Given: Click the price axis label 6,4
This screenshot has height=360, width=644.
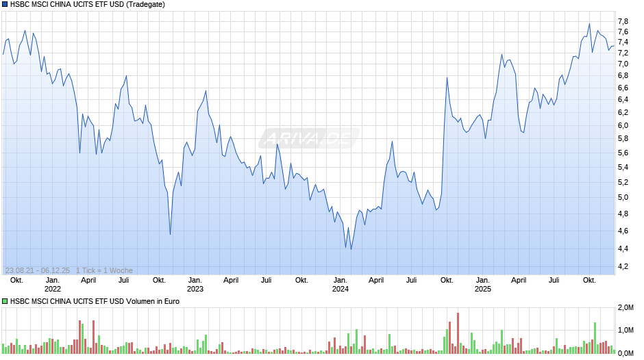Looking at the screenshot, I should (623, 100).
